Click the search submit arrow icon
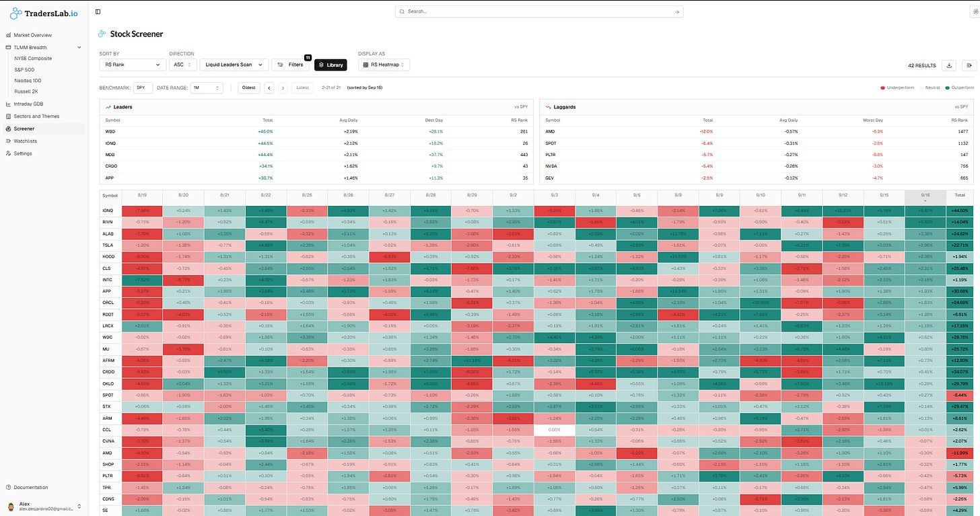 click(676, 11)
